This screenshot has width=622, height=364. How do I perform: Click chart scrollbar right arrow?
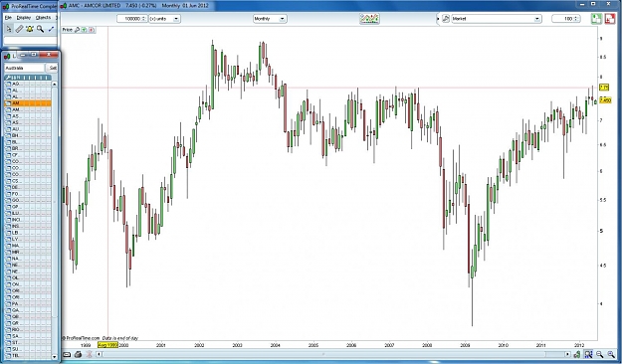tap(567, 354)
